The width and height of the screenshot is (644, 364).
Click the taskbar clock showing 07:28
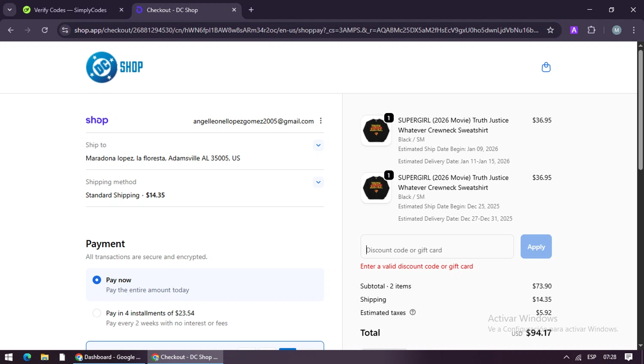(610, 357)
